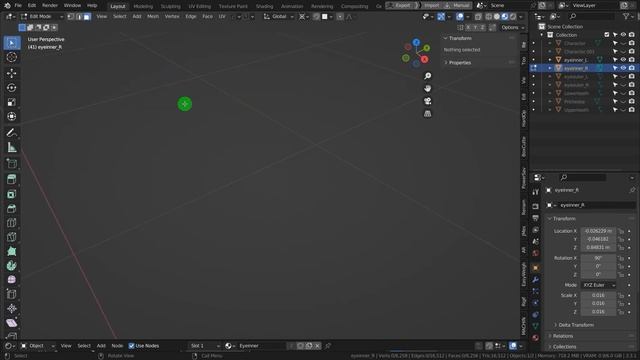
Task: Lock Location X padlock
Action: click(621, 231)
